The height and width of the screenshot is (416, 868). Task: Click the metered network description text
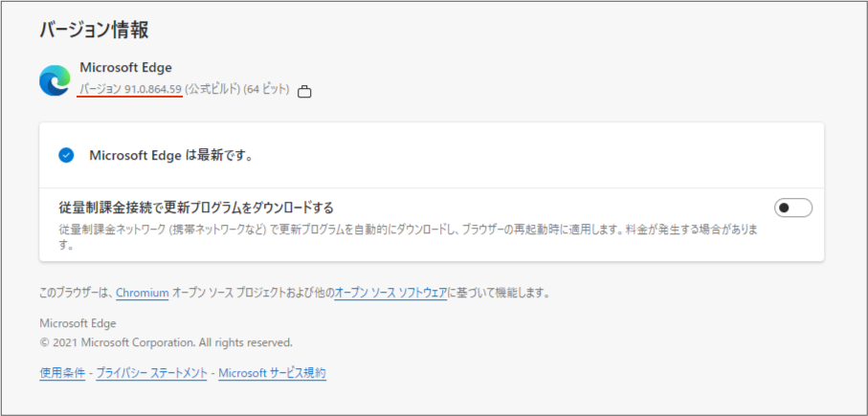(408, 237)
